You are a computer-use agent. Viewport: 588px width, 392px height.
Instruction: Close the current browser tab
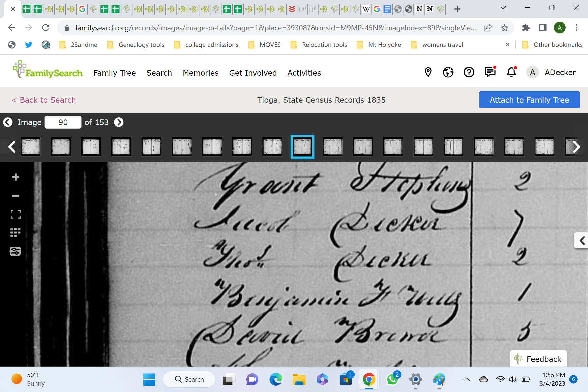tap(13, 9)
